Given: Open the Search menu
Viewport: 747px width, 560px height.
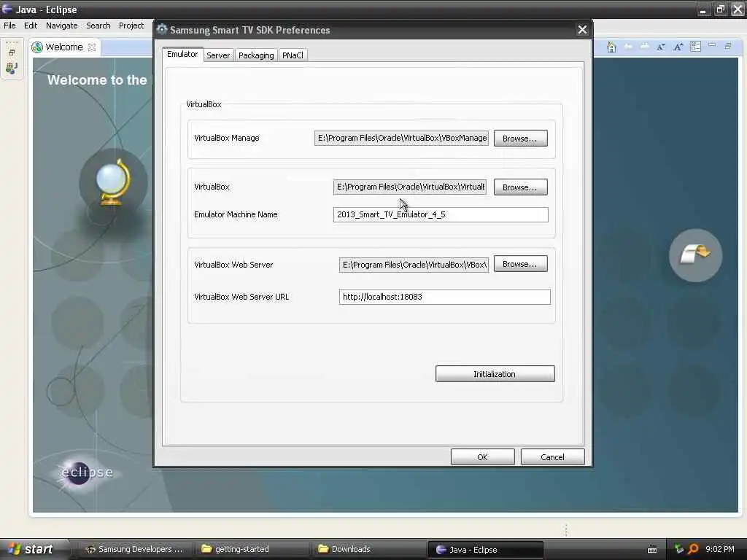Looking at the screenshot, I should click(98, 26).
